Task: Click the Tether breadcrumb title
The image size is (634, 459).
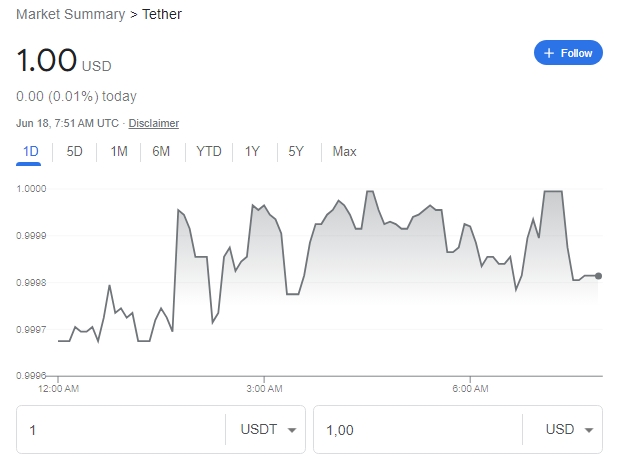Action: (x=164, y=15)
